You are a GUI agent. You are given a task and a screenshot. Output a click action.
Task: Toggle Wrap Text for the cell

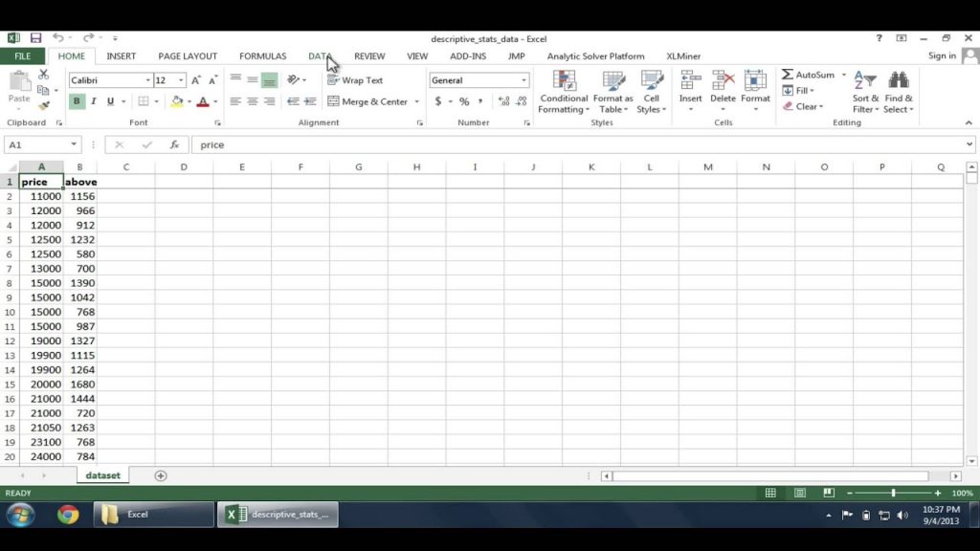point(355,80)
